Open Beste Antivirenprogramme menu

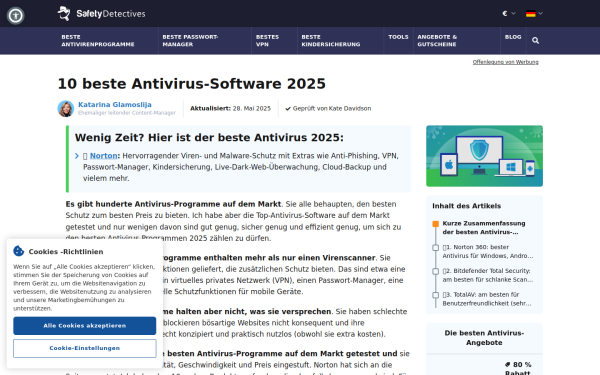(98, 41)
